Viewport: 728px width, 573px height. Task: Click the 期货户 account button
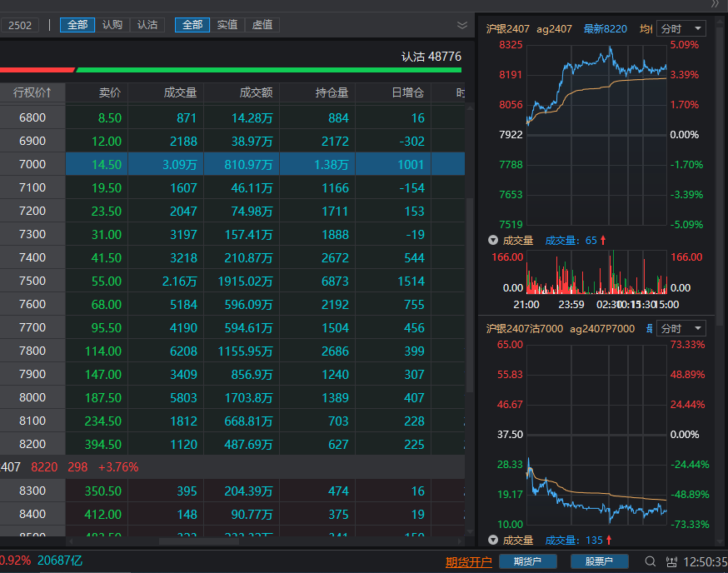coord(527,561)
